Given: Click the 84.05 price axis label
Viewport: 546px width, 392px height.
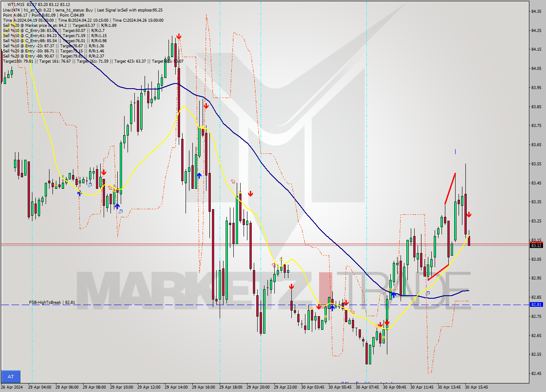Looking at the screenshot, I should pos(536,68).
